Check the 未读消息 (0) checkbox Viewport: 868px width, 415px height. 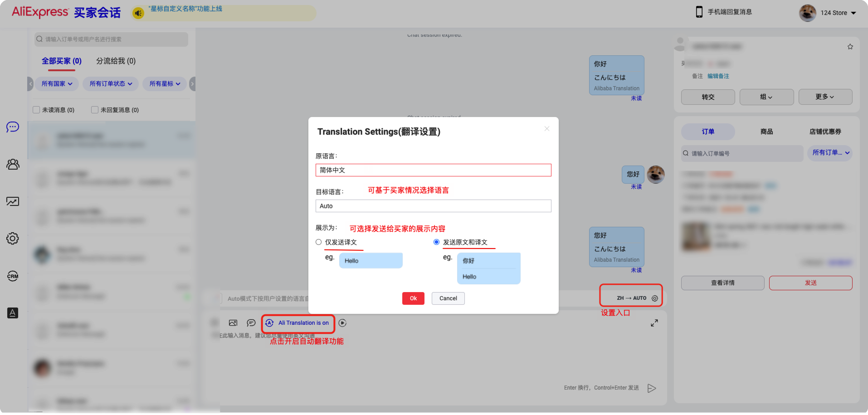[36, 110]
